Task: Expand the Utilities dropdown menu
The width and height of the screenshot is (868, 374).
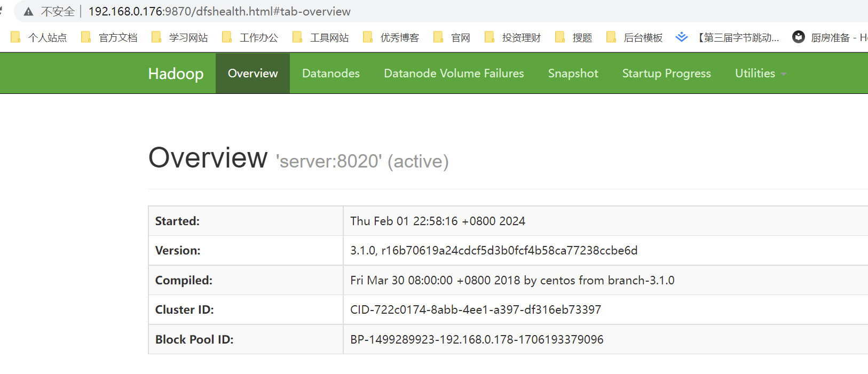Action: point(761,74)
